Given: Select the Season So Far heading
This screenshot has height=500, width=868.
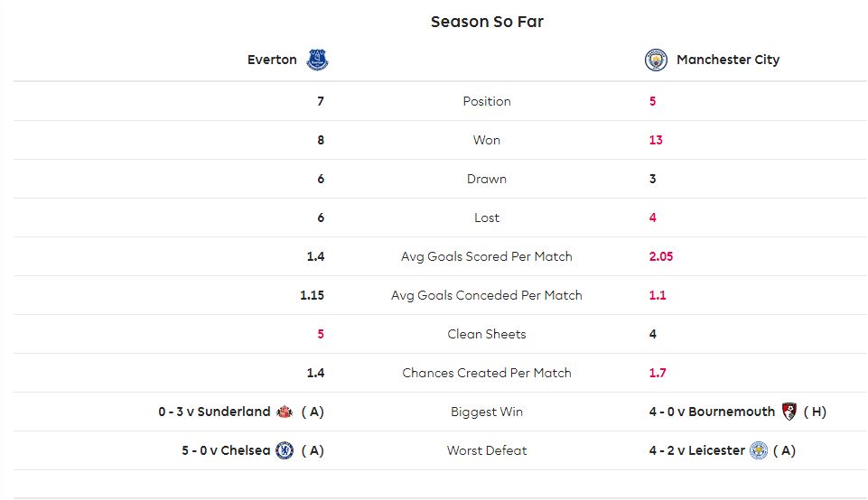Looking at the screenshot, I should 487,22.
